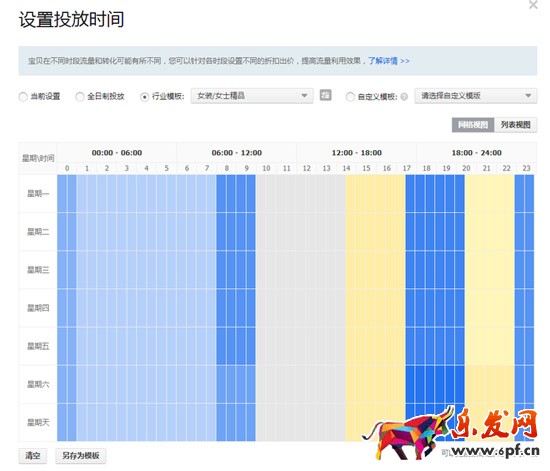The image size is (550, 471).
Task: Click the 星期三 row label
Action: (x=38, y=270)
